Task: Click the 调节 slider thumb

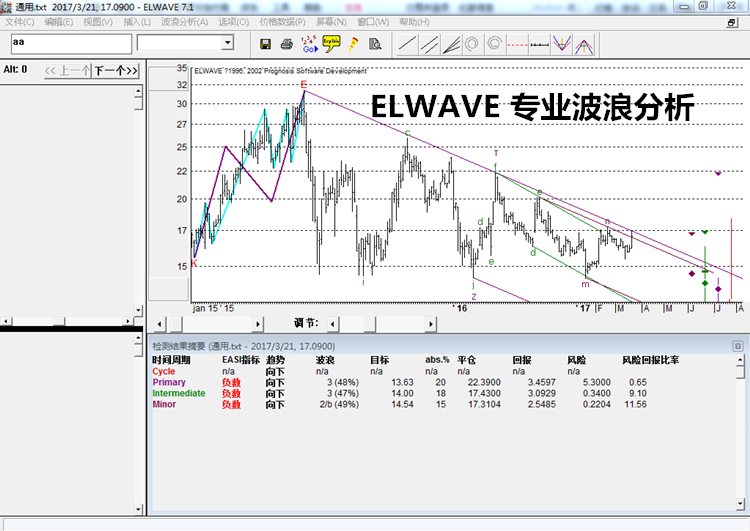Action: tap(368, 324)
